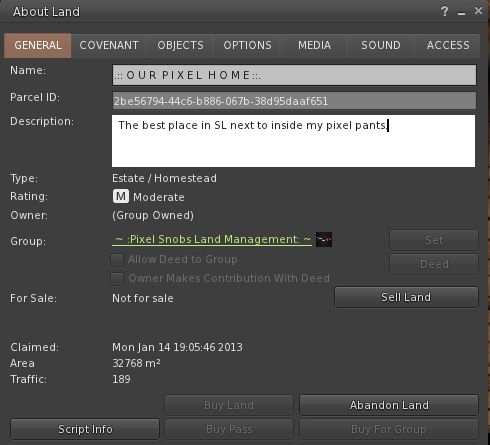Close the About Land window
490x445 pixels.
pos(478,11)
